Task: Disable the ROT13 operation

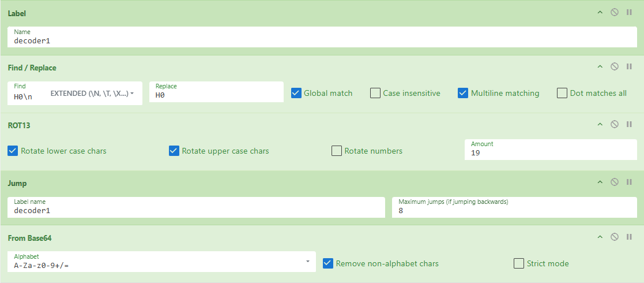Action: [615, 124]
